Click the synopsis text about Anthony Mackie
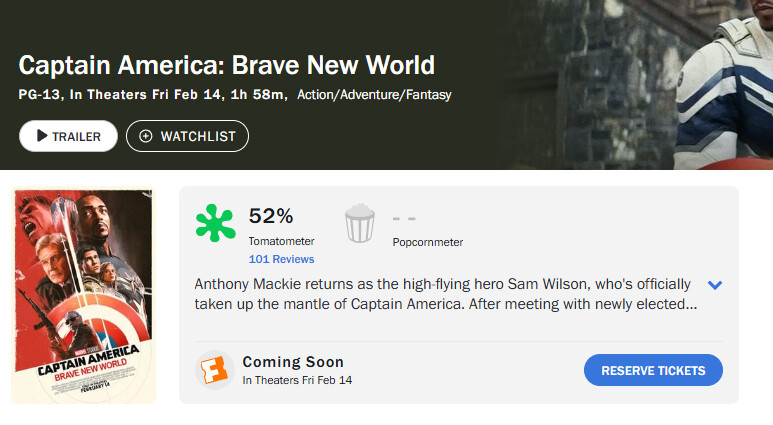The image size is (773, 425). click(x=445, y=294)
